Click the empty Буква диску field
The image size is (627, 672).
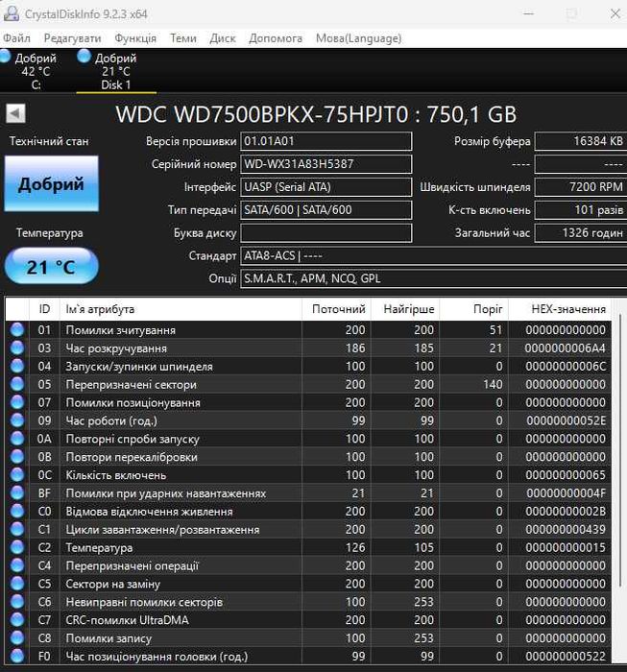click(x=326, y=232)
